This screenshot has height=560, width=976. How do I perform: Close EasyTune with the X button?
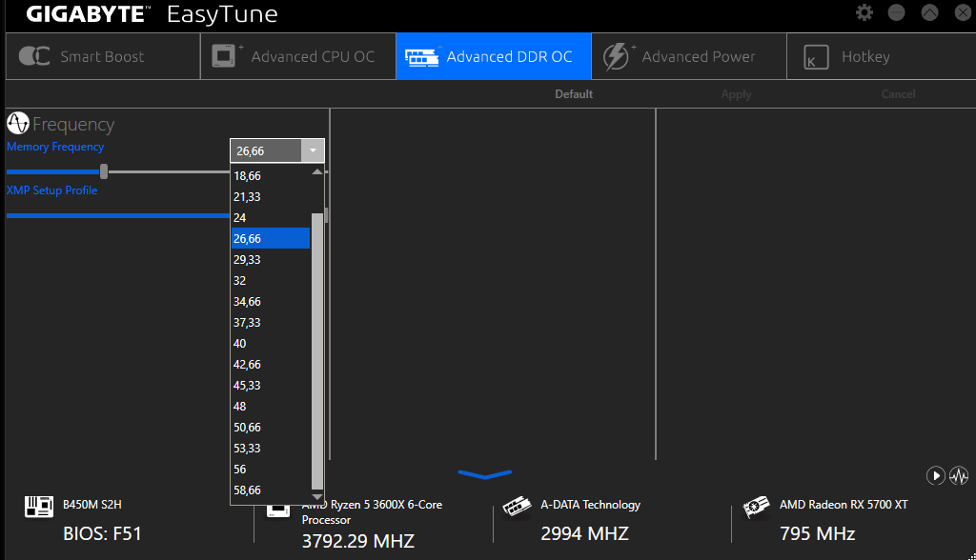tap(963, 12)
